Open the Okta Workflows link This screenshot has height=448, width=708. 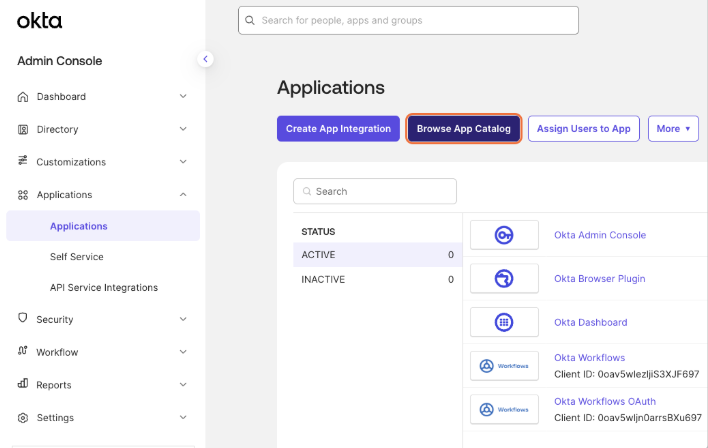pos(590,358)
